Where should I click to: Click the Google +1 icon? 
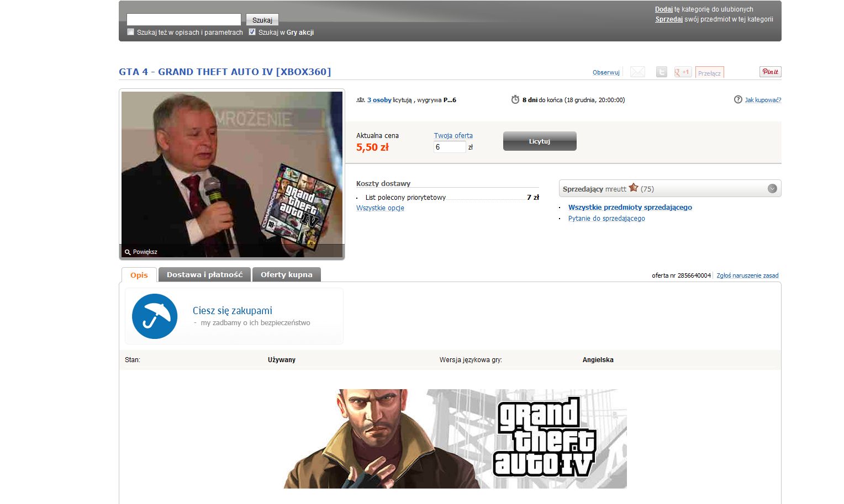pos(683,72)
